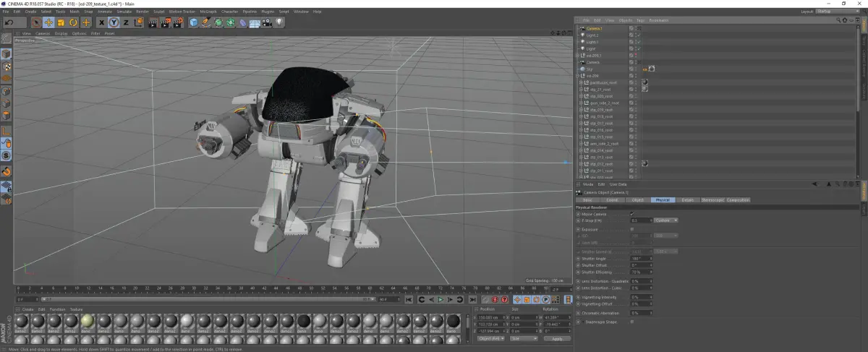Switch to the Details tab
Viewport: 868px width, 352px height.
(x=688, y=199)
